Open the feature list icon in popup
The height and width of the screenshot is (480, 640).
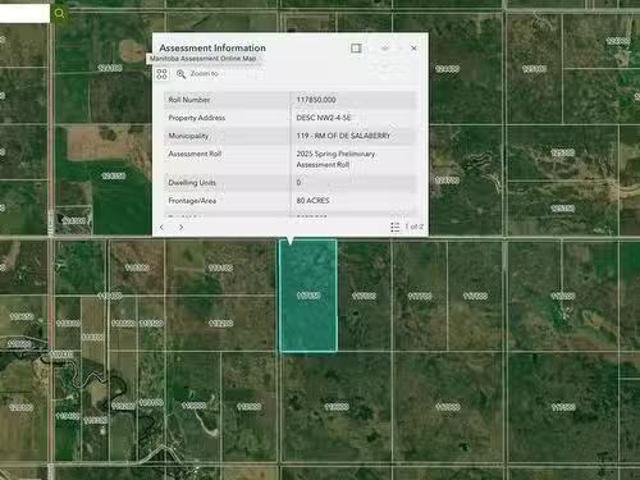pyautogui.click(x=395, y=227)
